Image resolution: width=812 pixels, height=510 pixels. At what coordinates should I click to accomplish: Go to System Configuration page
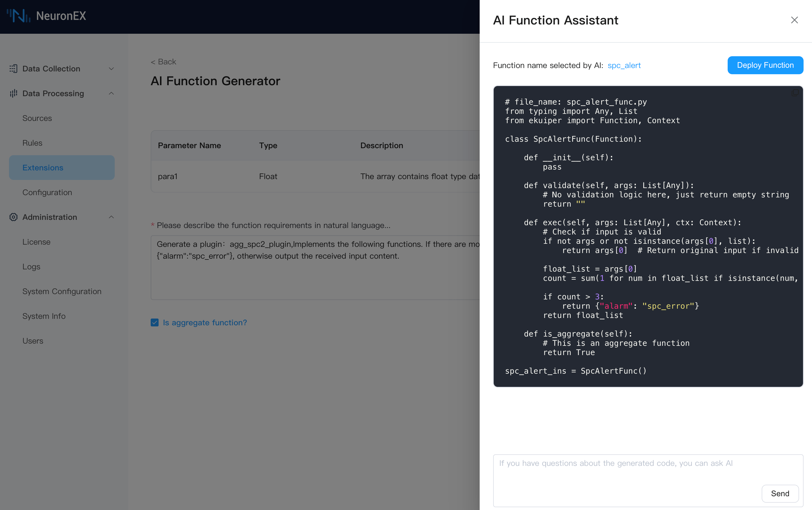62,291
